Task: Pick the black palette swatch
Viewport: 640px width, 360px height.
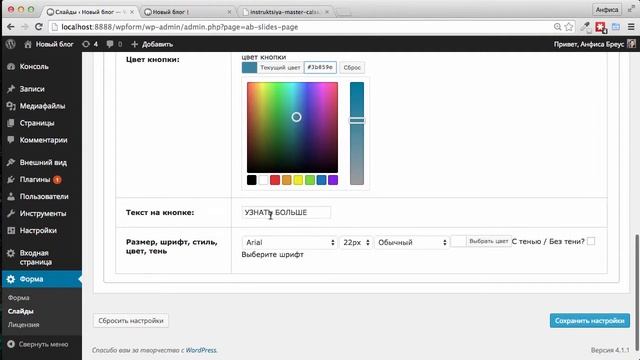Action: 251,180
